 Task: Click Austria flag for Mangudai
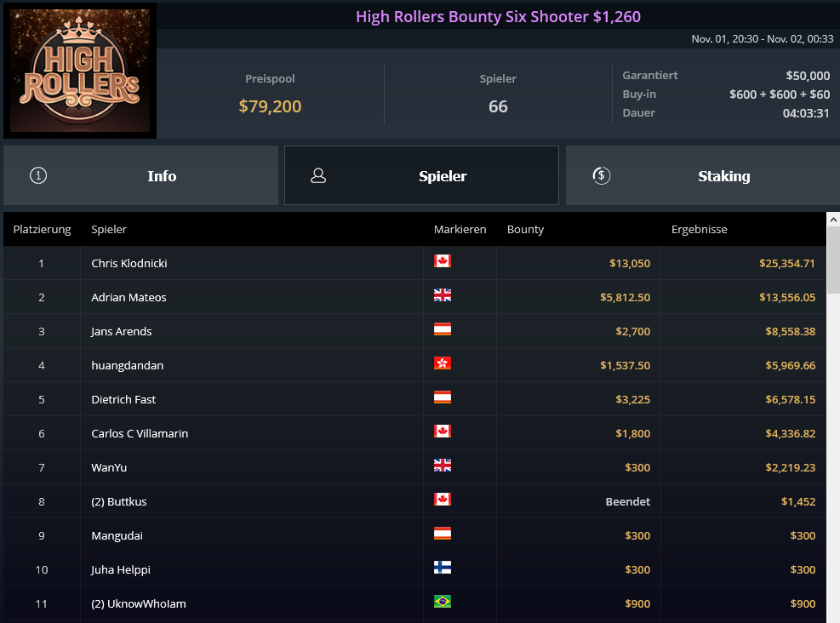click(x=443, y=534)
